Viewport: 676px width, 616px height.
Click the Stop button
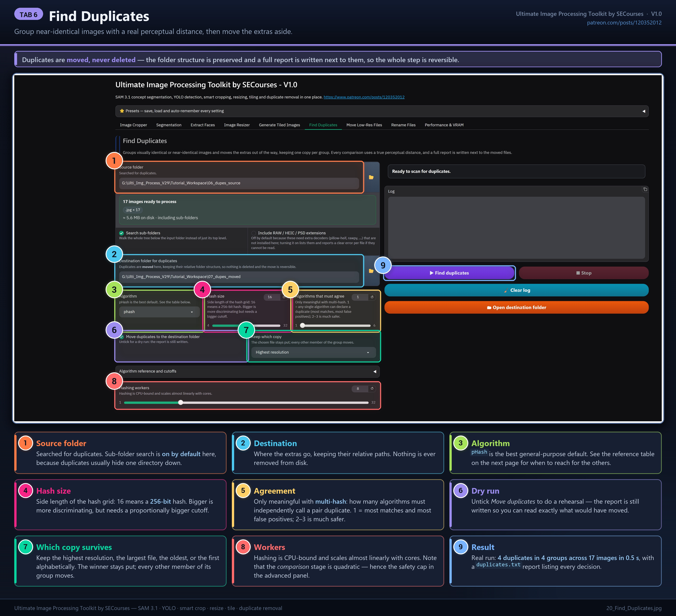click(583, 273)
